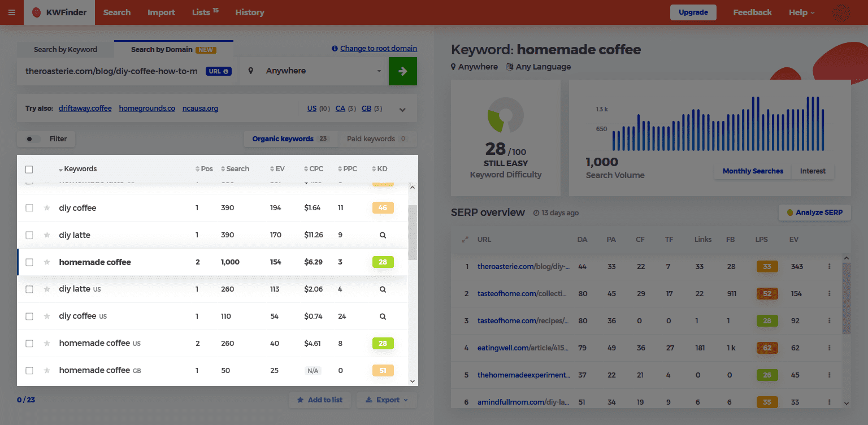Image resolution: width=868 pixels, height=425 pixels.
Task: Show the Interest chart tab
Action: point(813,171)
